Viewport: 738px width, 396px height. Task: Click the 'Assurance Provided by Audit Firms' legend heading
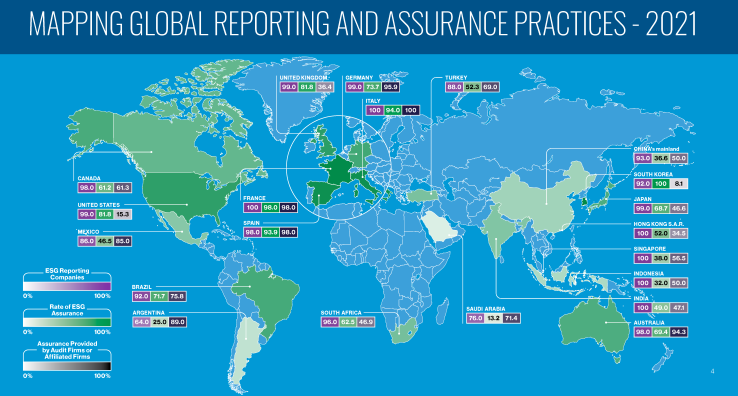click(67, 350)
